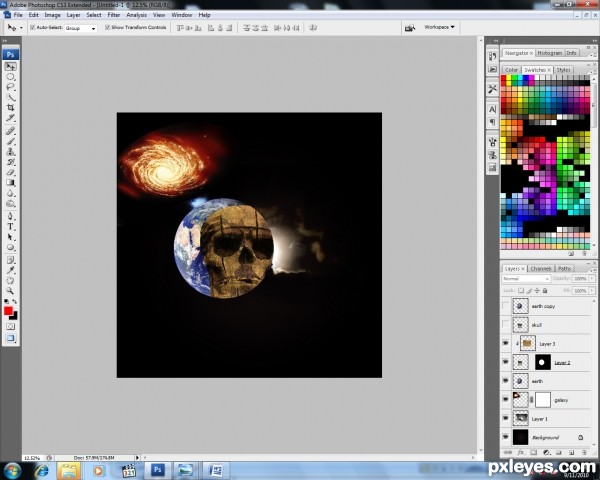Select the Path Selection tool
This screenshot has height=480, width=600.
pyautogui.click(x=10, y=237)
